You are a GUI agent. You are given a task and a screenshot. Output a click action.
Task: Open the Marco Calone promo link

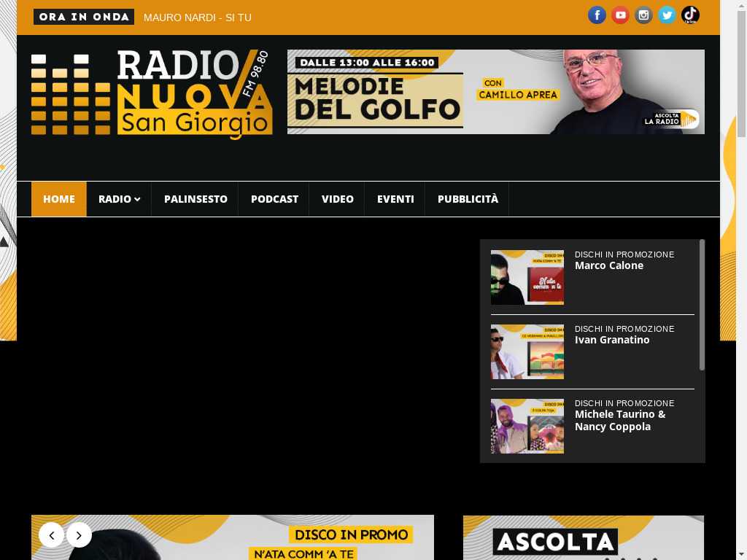609,265
